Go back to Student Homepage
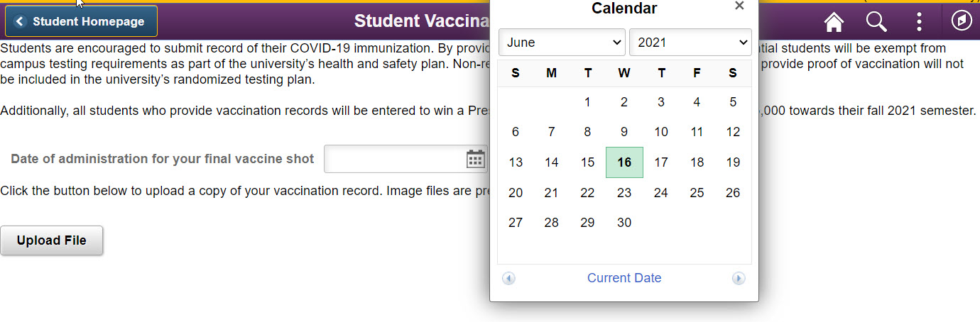This screenshot has width=980, height=322. (x=81, y=21)
